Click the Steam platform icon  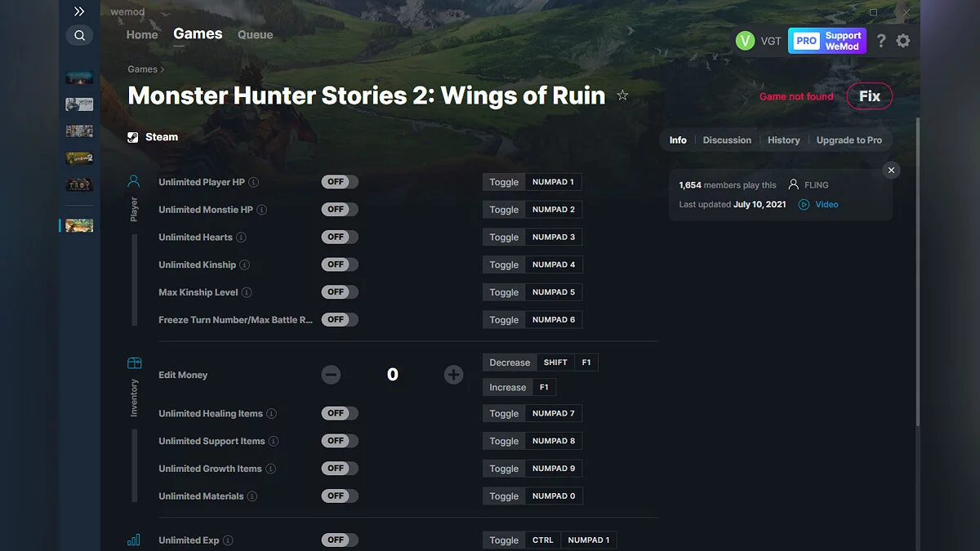(132, 136)
